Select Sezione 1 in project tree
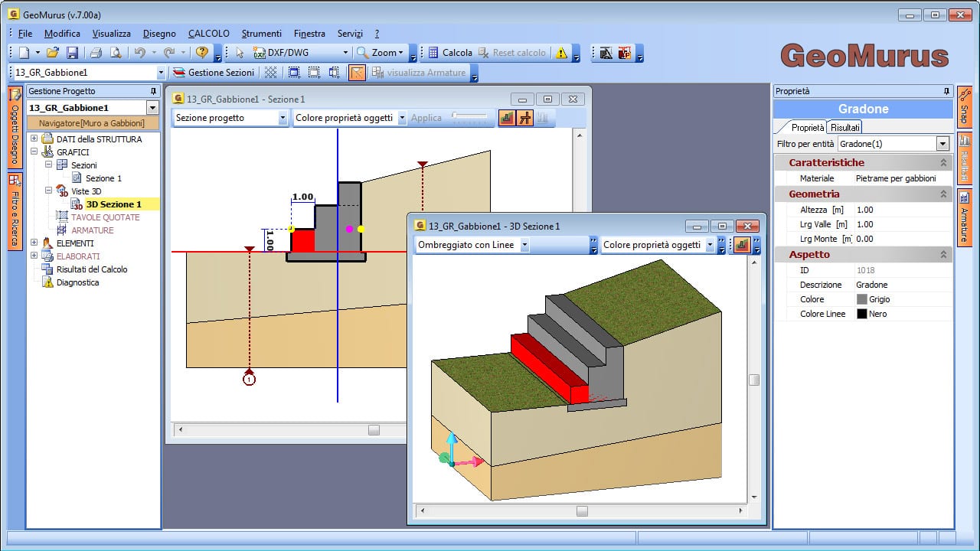Image resolution: width=980 pixels, height=551 pixels. (x=103, y=178)
